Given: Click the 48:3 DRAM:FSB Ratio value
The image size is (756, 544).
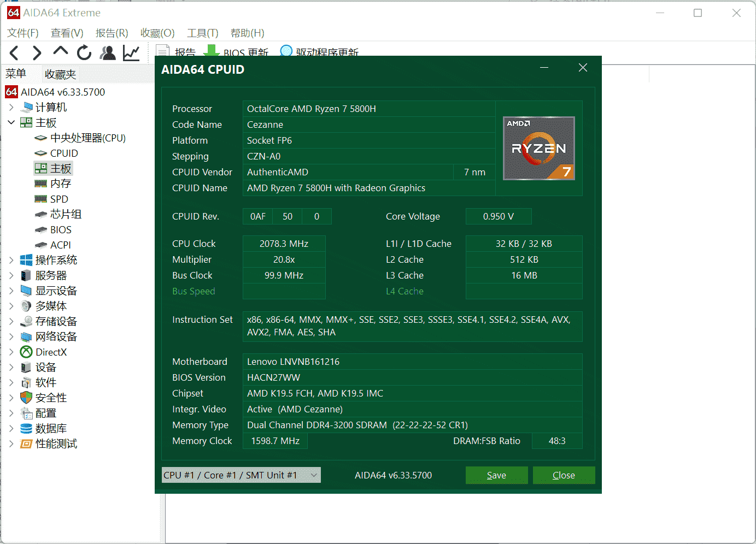Looking at the screenshot, I should 557,441.
